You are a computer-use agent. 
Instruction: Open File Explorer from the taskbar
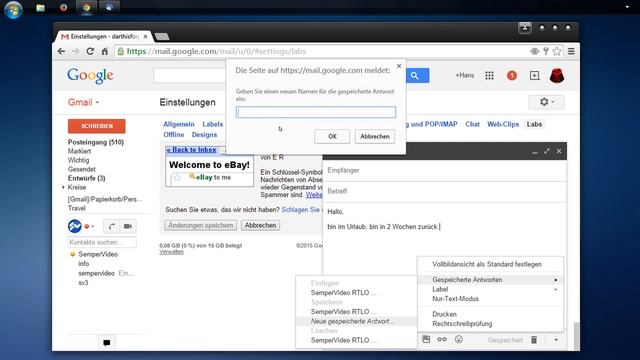pos(40,8)
